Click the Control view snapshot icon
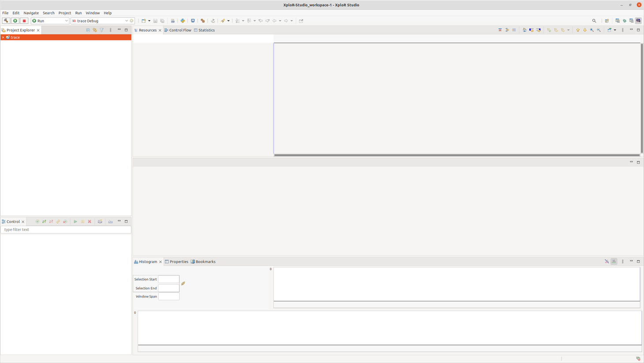Viewport: 644px width, 363px height. pos(100,222)
